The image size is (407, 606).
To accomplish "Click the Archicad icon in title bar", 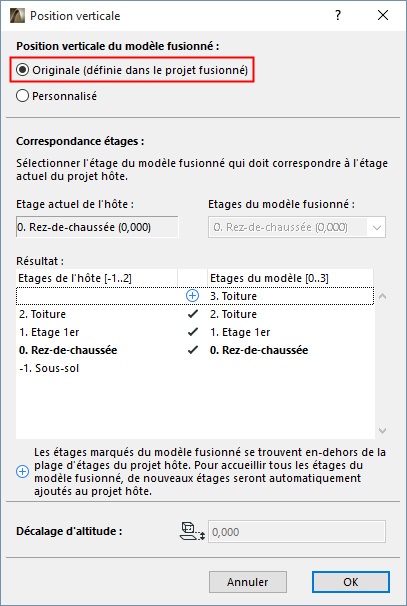I will pos(17,16).
